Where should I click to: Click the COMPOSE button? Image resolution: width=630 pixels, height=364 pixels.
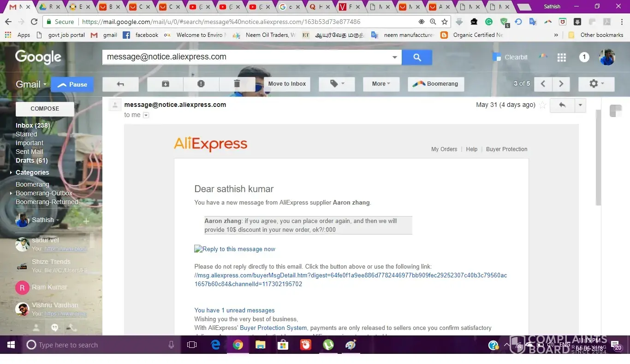pyautogui.click(x=45, y=109)
